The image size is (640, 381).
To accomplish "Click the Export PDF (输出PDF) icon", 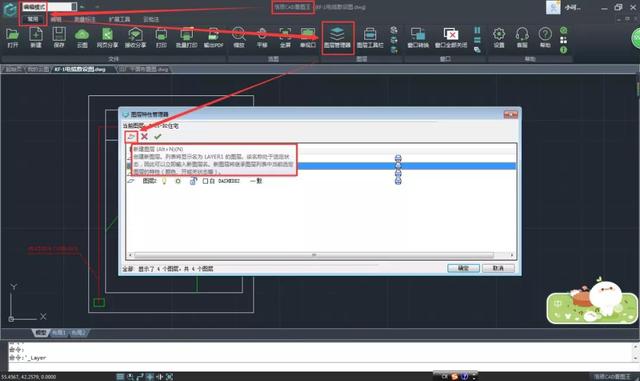I will (x=213, y=37).
